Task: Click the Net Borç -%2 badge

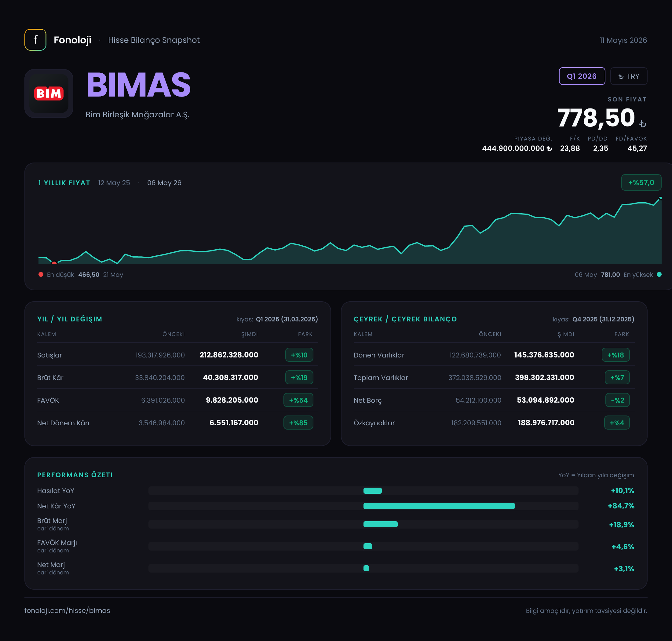Action: click(617, 400)
